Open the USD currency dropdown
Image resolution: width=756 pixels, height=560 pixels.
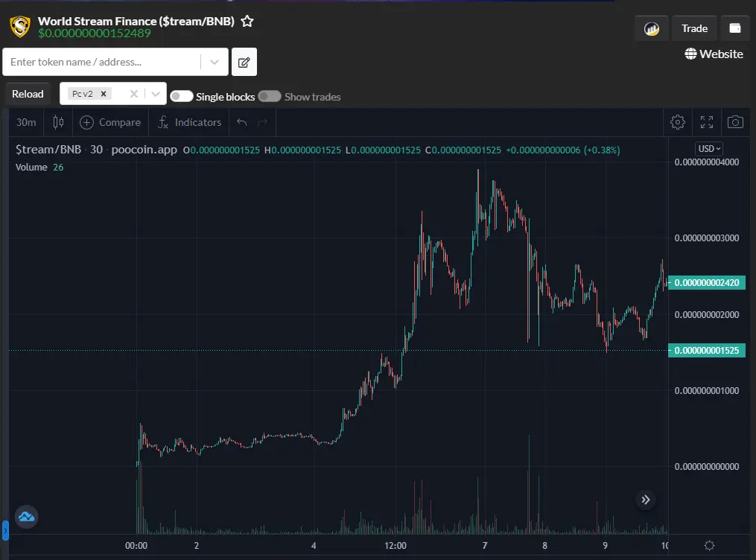click(x=709, y=148)
